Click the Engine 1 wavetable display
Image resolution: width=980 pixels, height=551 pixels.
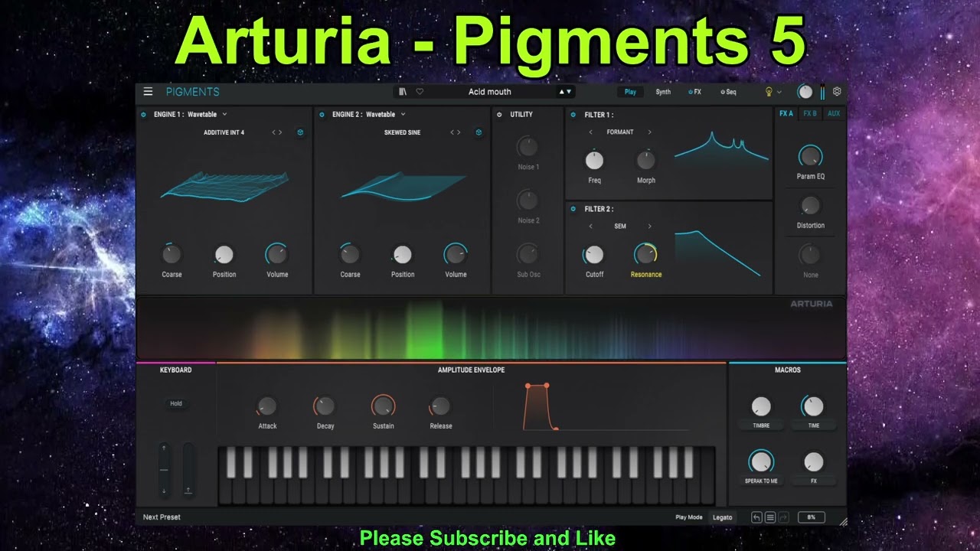coord(224,188)
